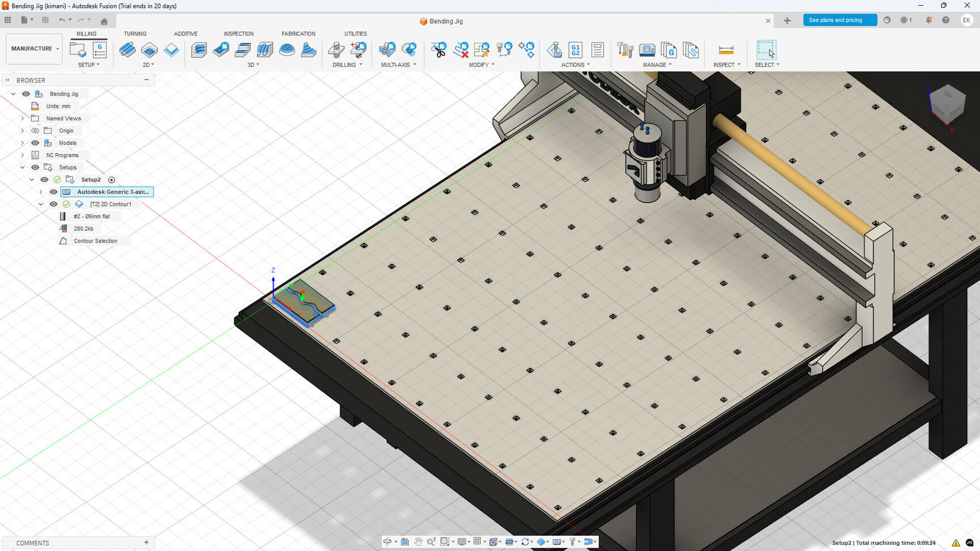Expand the NC Programs node

click(x=23, y=155)
